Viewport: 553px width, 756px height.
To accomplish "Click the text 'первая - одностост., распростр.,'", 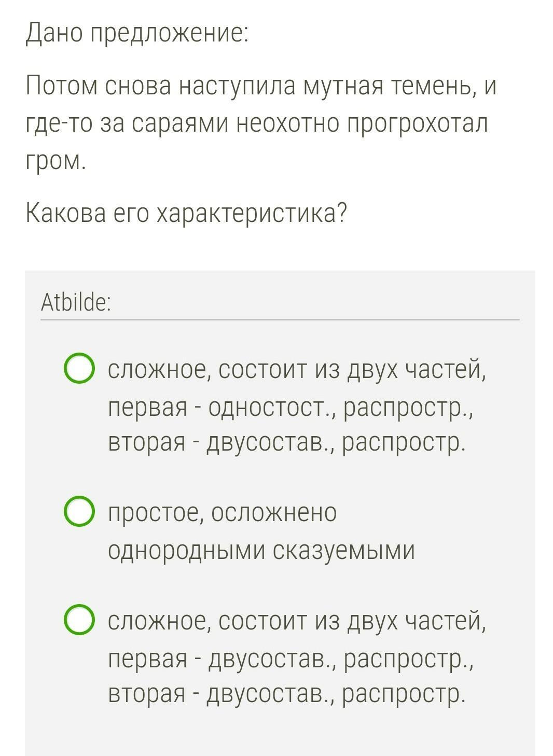I will [x=291, y=408].
